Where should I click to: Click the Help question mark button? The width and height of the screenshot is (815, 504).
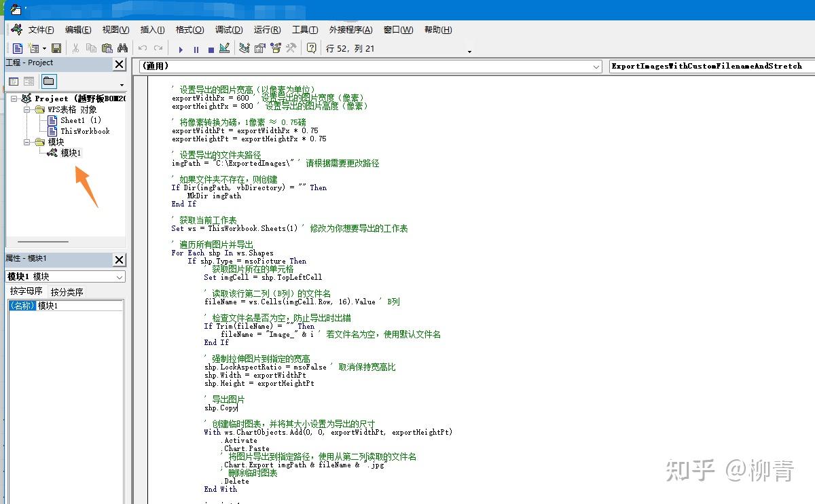point(310,48)
